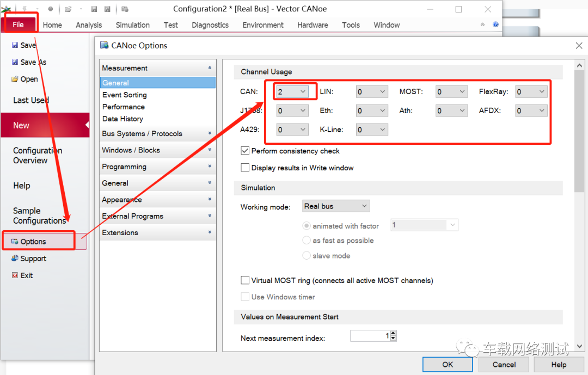This screenshot has height=375, width=588.
Task: Check Virtual MOST ring option
Action: pyautogui.click(x=245, y=280)
